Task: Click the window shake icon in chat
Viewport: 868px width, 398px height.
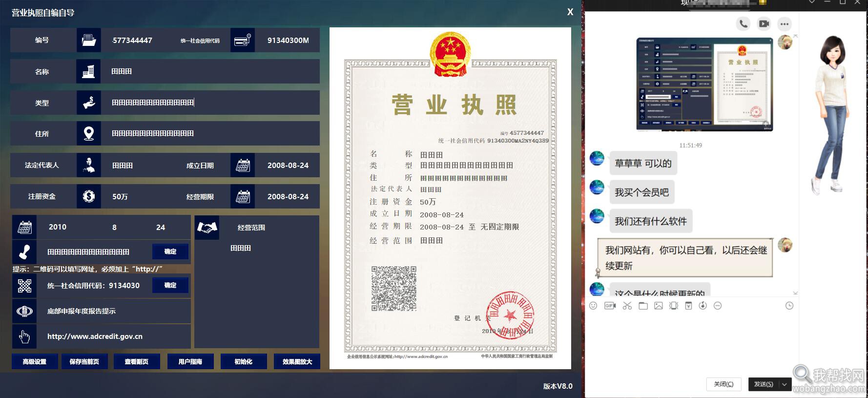Action: 674,306
